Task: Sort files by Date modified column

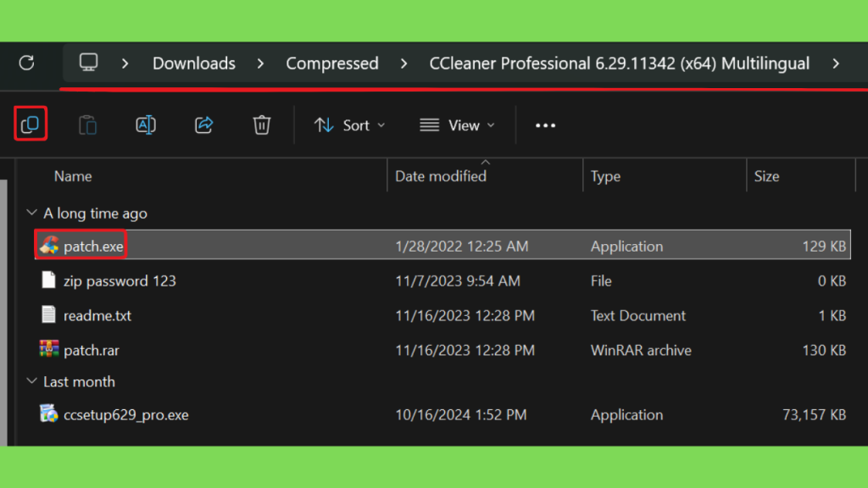Action: [441, 176]
